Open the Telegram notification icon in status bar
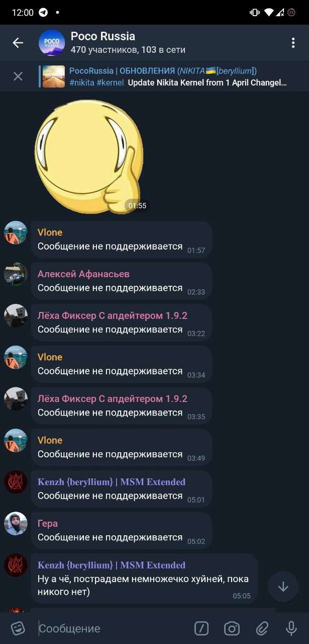This screenshot has width=309, height=644. 43,12
